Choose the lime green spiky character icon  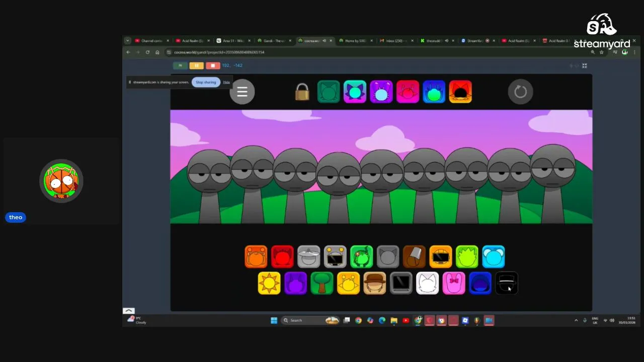[x=467, y=256]
